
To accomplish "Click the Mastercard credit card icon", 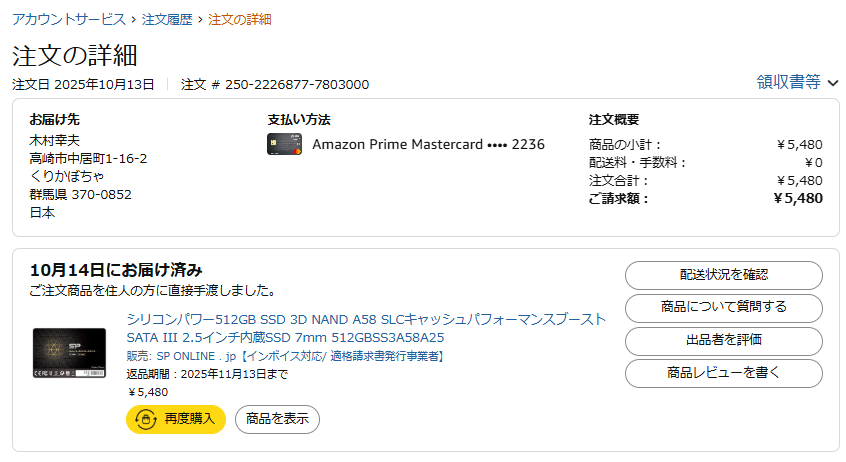I will (x=285, y=144).
